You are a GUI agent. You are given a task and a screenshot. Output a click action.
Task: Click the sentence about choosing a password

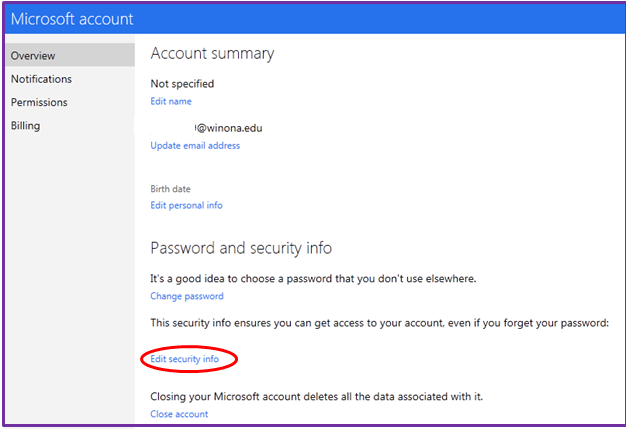313,278
